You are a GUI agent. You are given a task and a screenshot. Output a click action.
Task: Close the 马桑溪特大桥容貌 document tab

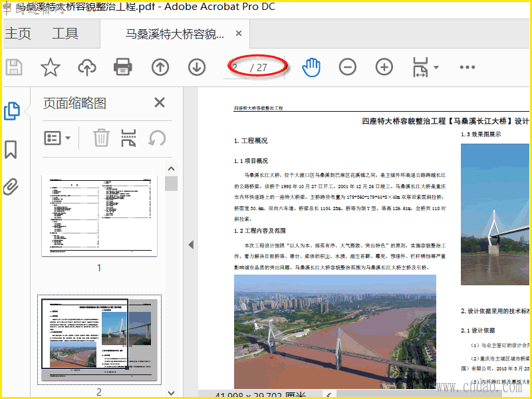pos(239,34)
